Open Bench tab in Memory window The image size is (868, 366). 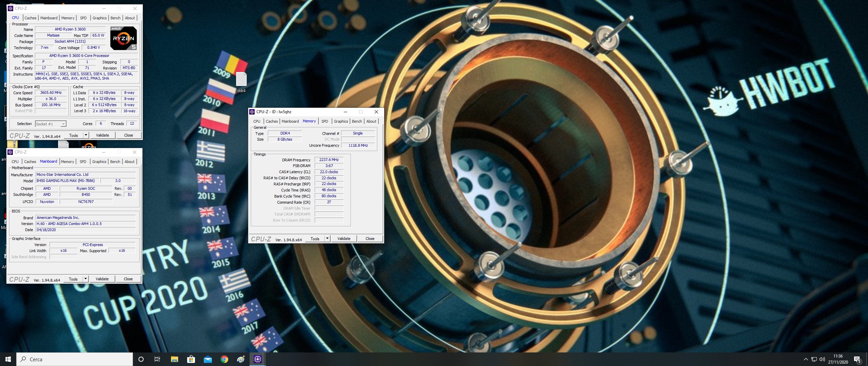[x=357, y=121]
